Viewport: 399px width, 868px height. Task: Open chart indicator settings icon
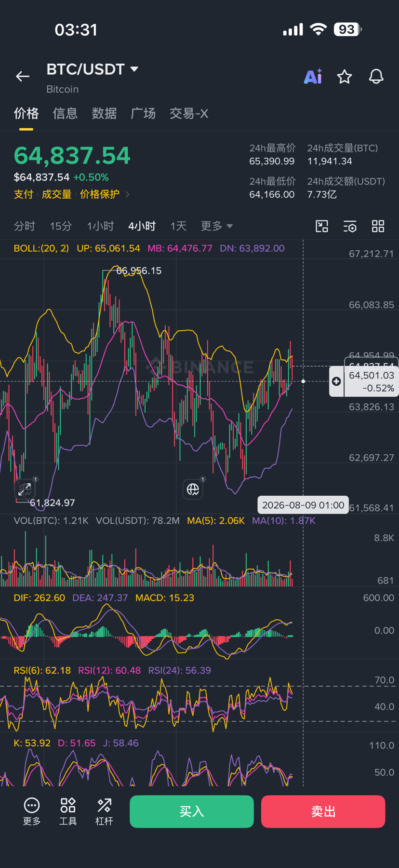tap(350, 226)
